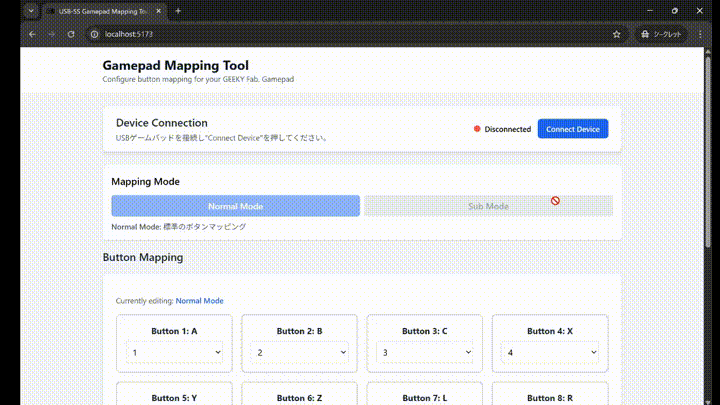The height and width of the screenshot is (405, 720).
Task: Open the tab search dropdown arrow
Action: [x=31, y=11]
